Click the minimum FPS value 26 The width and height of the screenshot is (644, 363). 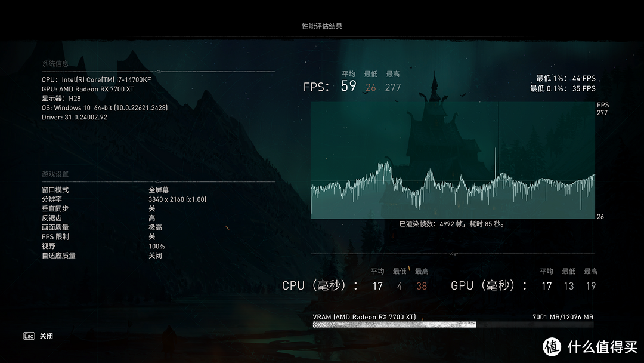coord(371,88)
